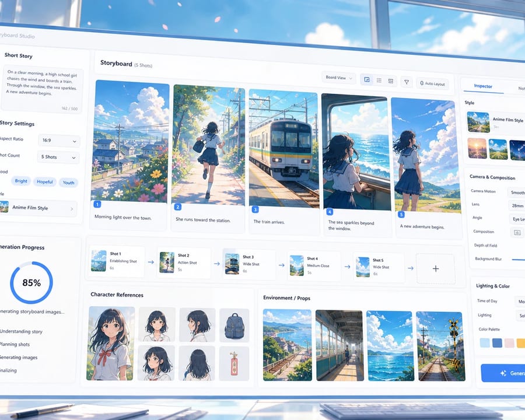This screenshot has height=420, width=525.
Task: Toggle the Hopeful mood tag
Action: point(44,182)
